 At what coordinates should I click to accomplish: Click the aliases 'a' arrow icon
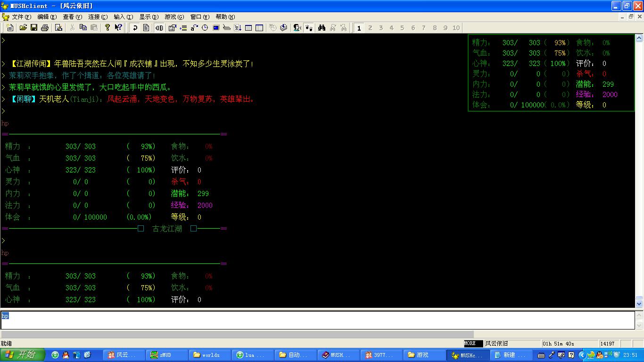pyautogui.click(x=194, y=28)
